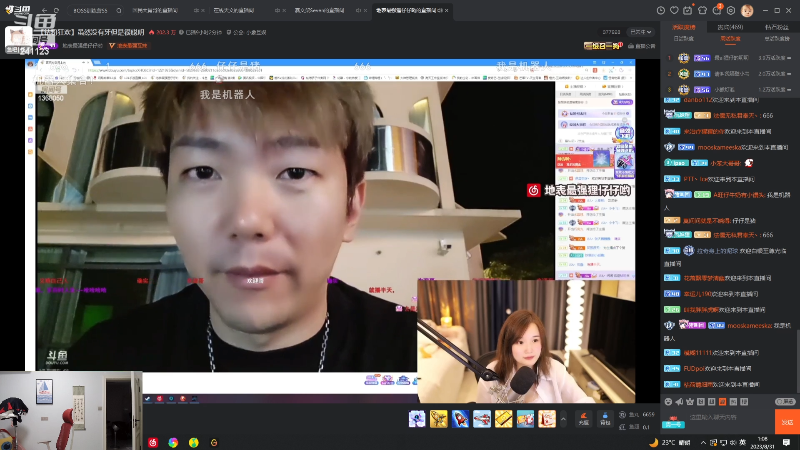Send the rocket gift
Image resolution: width=800 pixels, height=450 pixels.
pos(460,419)
